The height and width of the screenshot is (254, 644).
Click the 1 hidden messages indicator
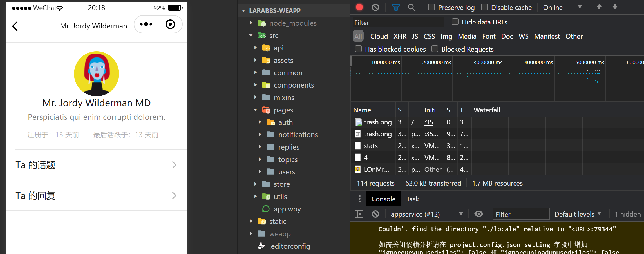point(627,214)
